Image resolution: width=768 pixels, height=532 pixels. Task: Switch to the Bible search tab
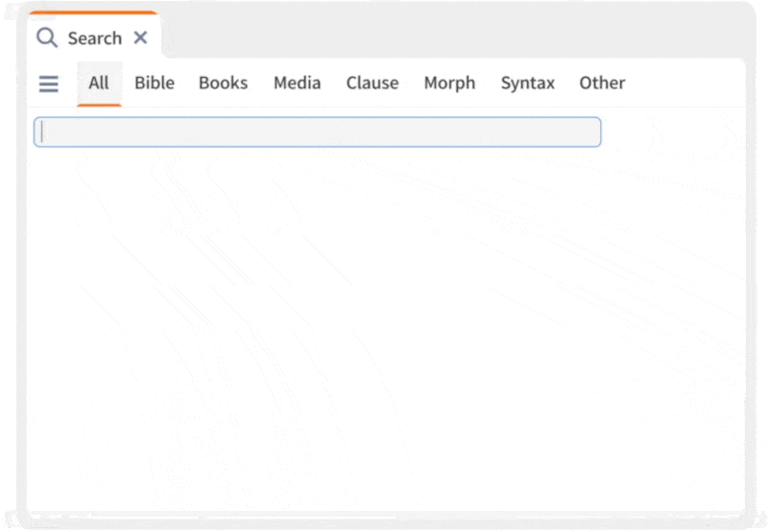coord(155,84)
